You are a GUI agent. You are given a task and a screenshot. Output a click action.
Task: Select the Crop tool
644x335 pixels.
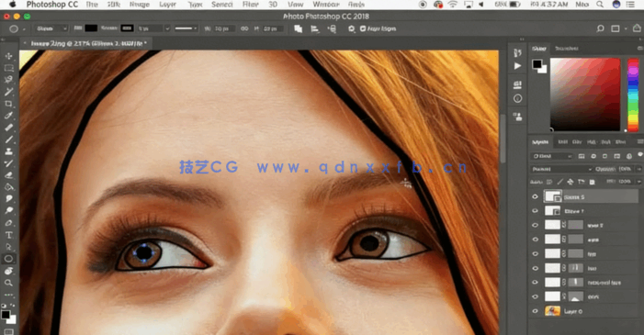[x=8, y=104]
